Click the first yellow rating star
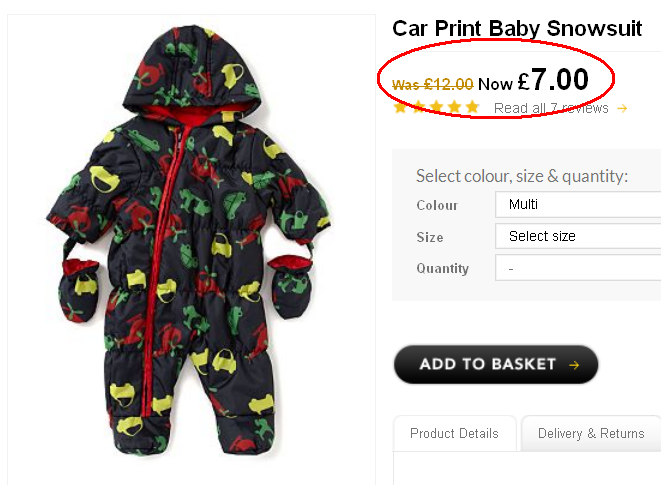The height and width of the screenshot is (485, 661). pos(401,108)
